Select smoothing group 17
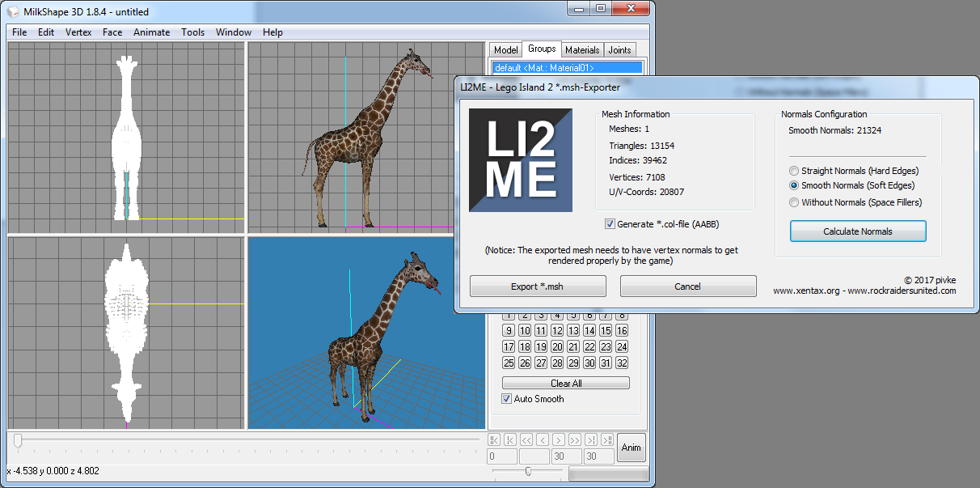 tap(509, 346)
